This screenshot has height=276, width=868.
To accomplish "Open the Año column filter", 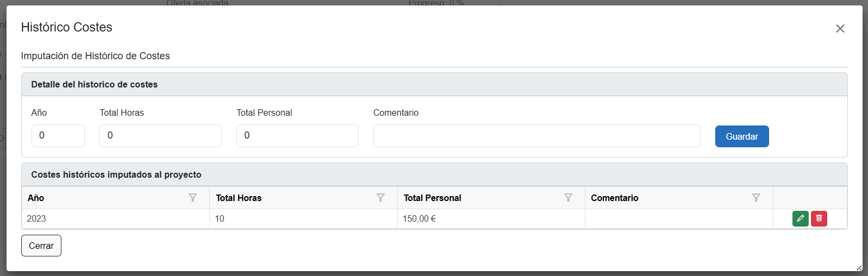I will [x=193, y=198].
